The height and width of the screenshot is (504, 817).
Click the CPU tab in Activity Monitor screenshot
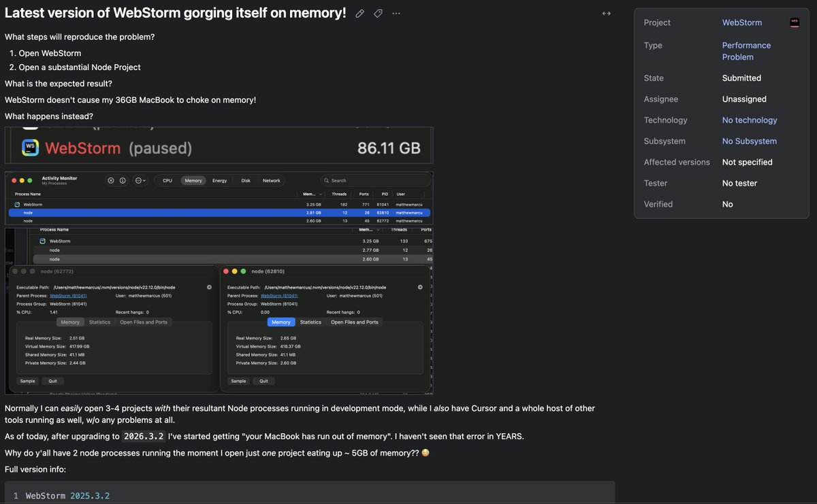click(167, 180)
